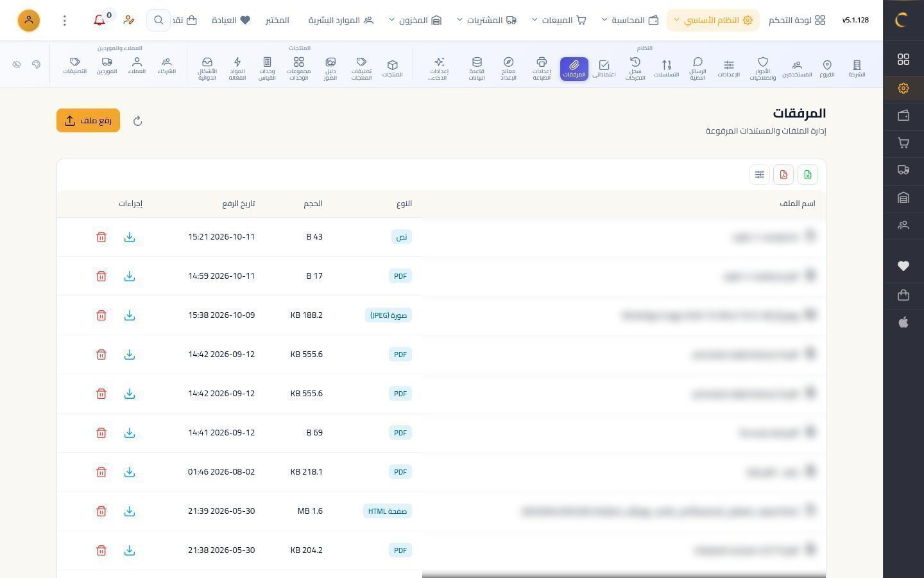Screen dimensions: 924x578
Task: Expand the المحاسبة accounting menu
Action: (630, 20)
